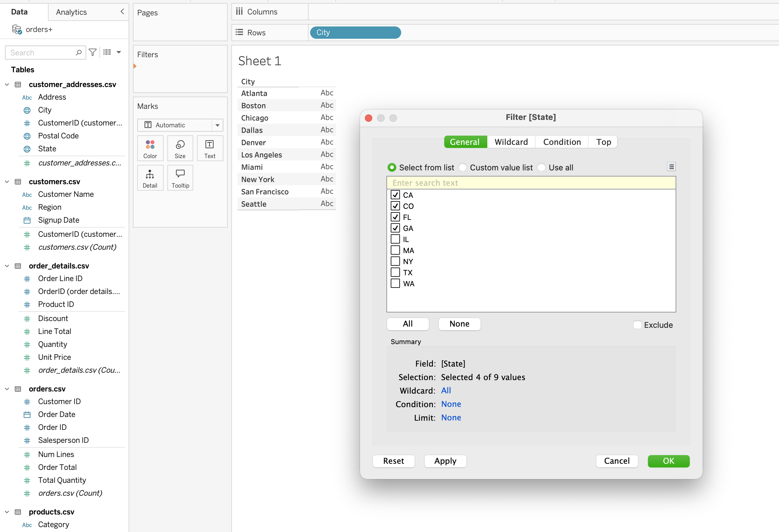Enable the Exclude checkbox
This screenshot has height=532, width=779.
(637, 325)
